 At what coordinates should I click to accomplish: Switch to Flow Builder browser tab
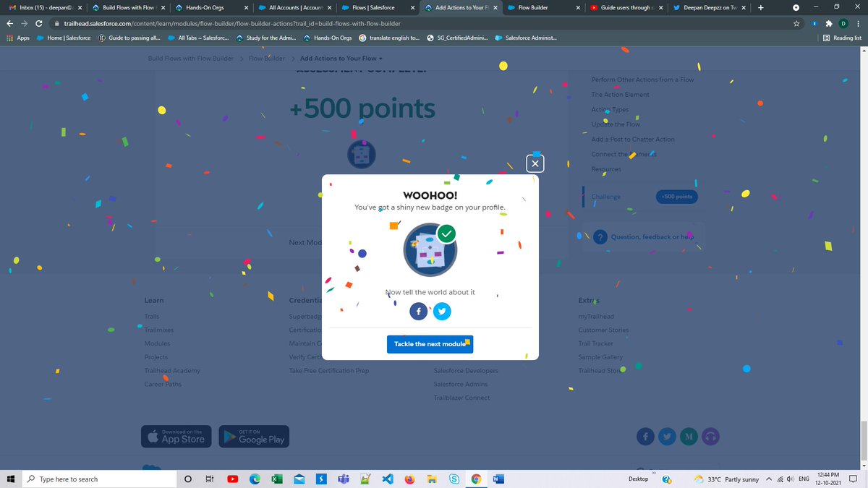544,7
